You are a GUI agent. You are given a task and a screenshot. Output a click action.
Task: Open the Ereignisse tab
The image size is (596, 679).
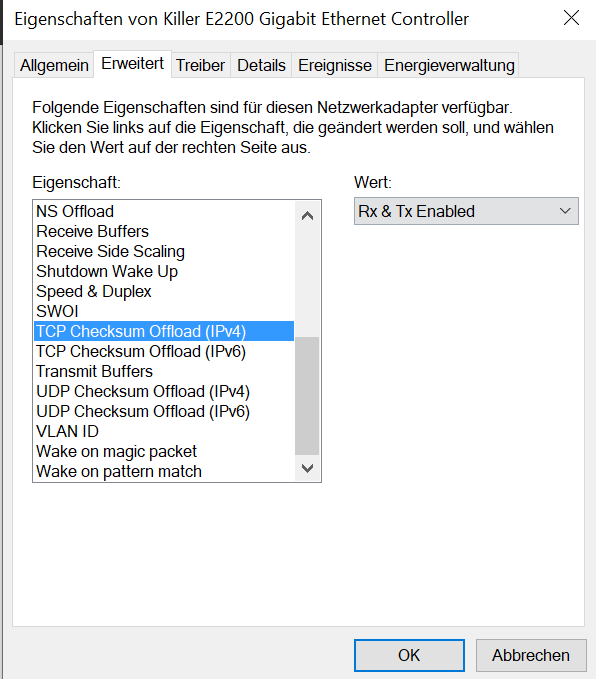coord(334,65)
